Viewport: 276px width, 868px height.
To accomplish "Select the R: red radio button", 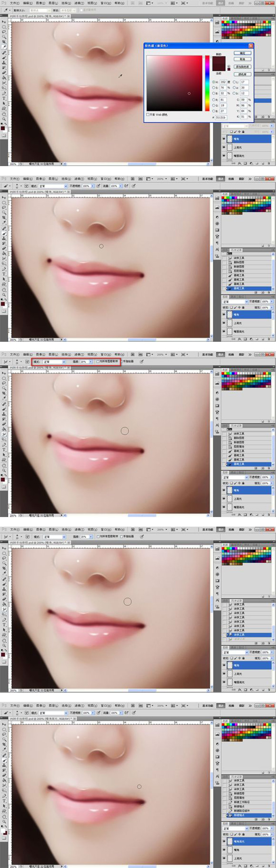I will click(214, 100).
